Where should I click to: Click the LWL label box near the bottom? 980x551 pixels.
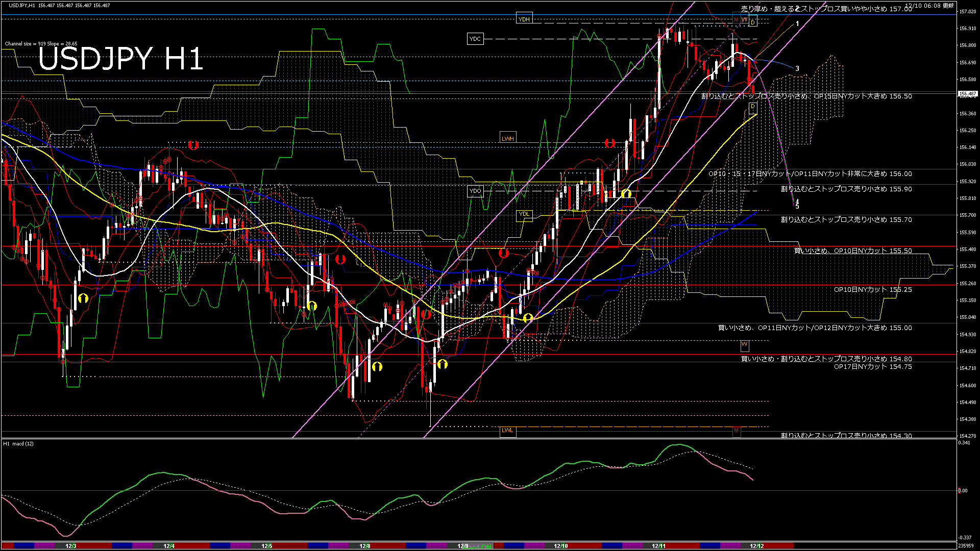click(x=508, y=431)
